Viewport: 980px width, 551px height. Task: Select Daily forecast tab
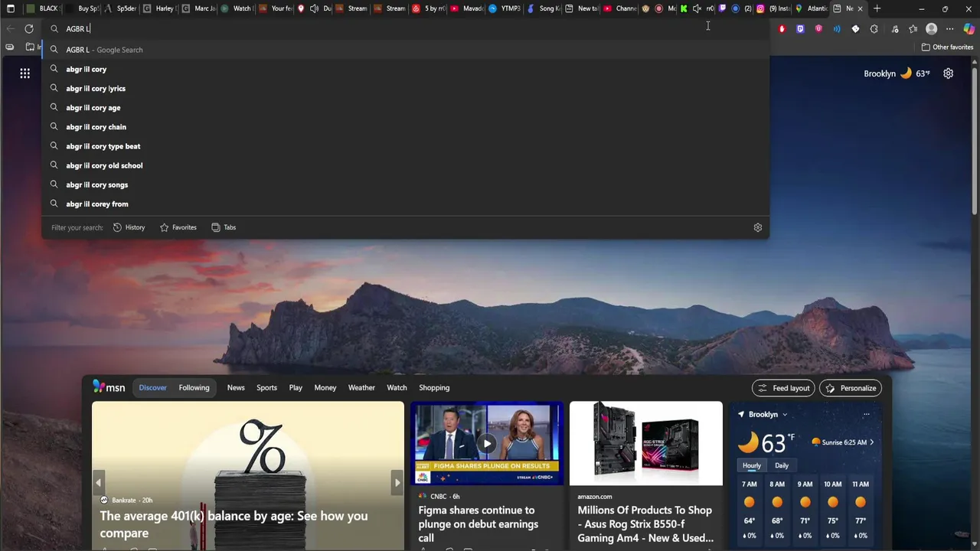(782, 465)
